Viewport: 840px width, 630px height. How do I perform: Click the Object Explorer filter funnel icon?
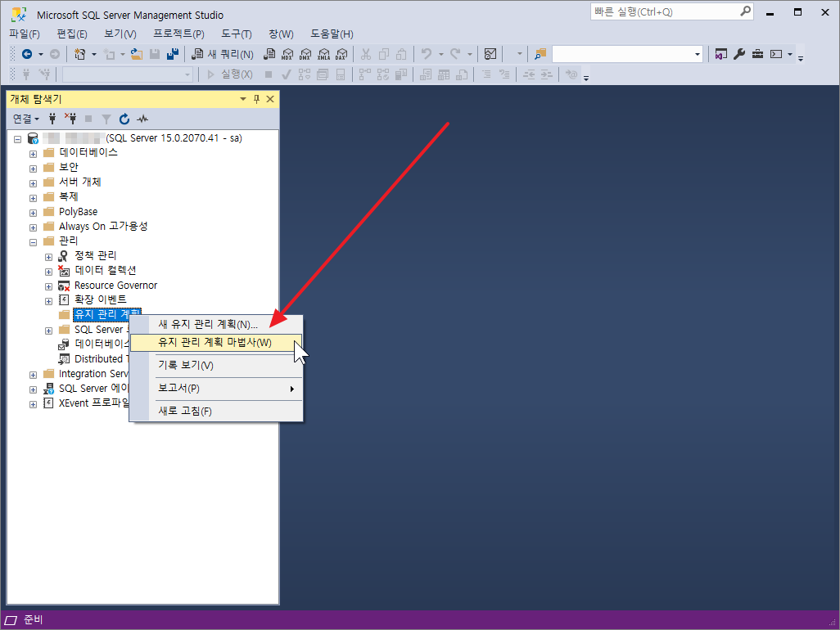click(106, 119)
